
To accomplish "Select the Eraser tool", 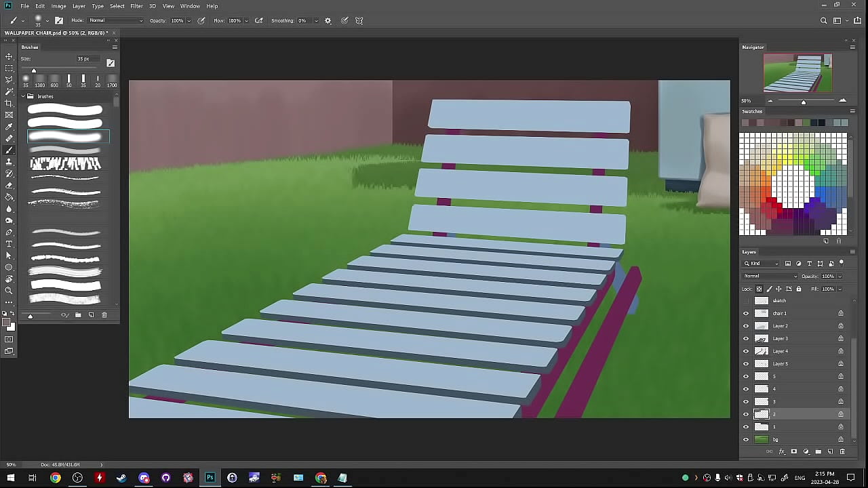I will click(x=9, y=185).
